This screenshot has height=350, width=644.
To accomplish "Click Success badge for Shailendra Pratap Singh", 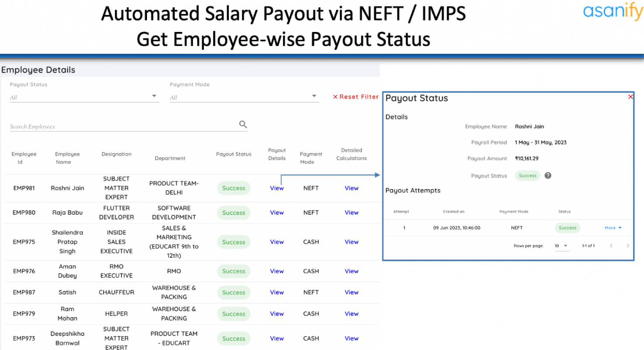I will pyautogui.click(x=234, y=242).
